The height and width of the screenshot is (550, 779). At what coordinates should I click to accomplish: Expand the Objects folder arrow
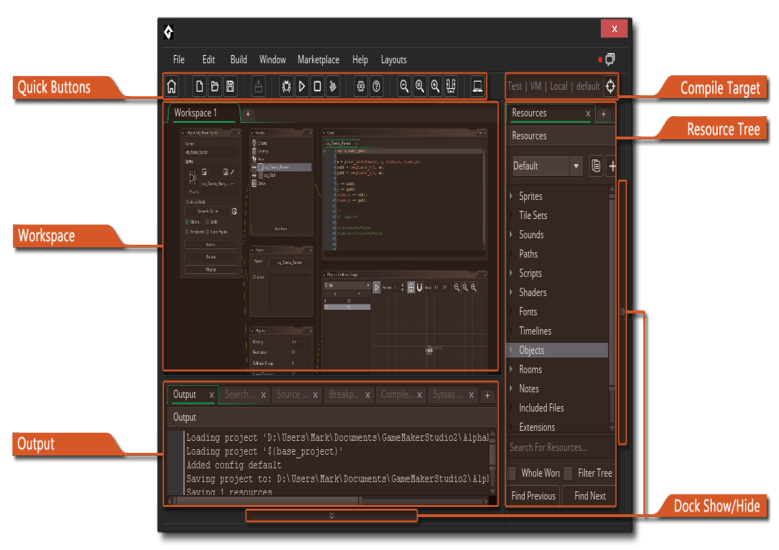tap(511, 350)
